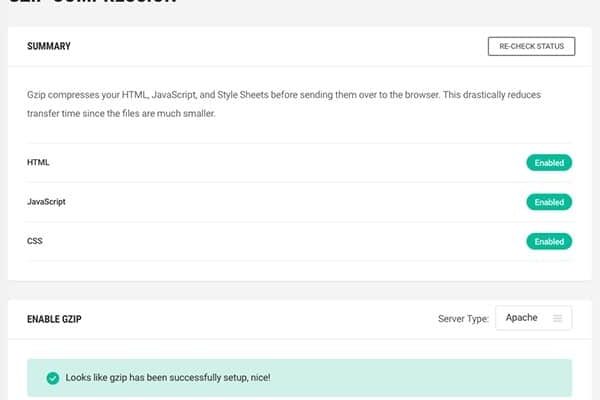The width and height of the screenshot is (600, 400).
Task: Click the GZIP COMPRESSION page title
Action: click(90, 2)
